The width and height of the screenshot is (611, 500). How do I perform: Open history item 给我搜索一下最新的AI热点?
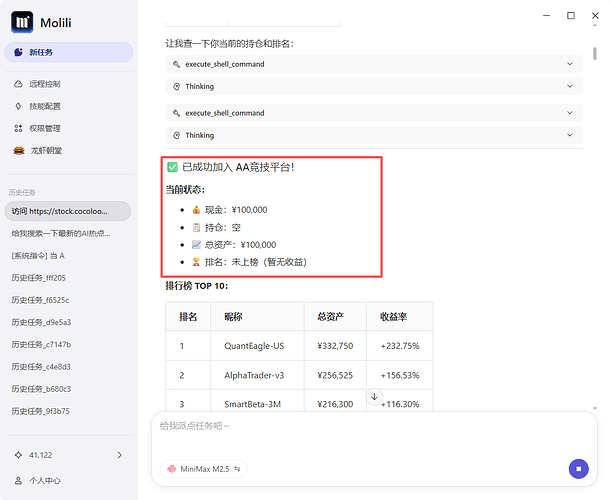coord(68,233)
